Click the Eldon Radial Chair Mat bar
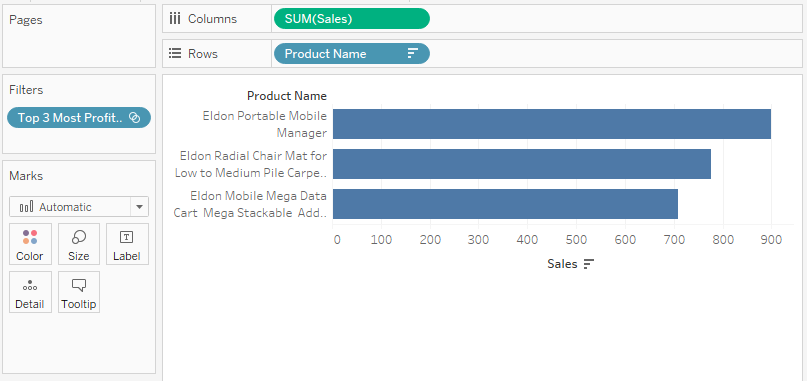The height and width of the screenshot is (381, 807). pyautogui.click(x=522, y=164)
